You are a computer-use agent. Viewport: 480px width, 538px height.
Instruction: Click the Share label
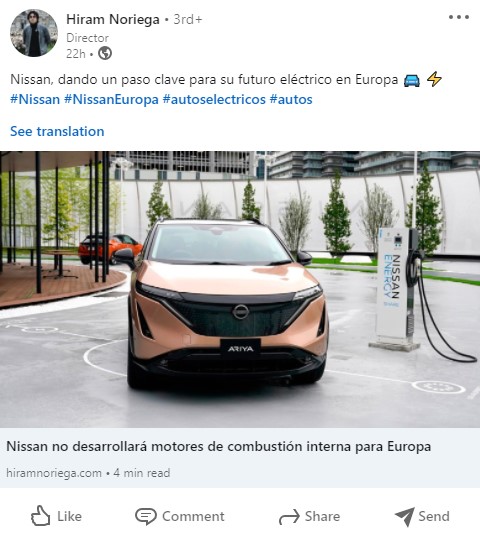click(x=323, y=516)
